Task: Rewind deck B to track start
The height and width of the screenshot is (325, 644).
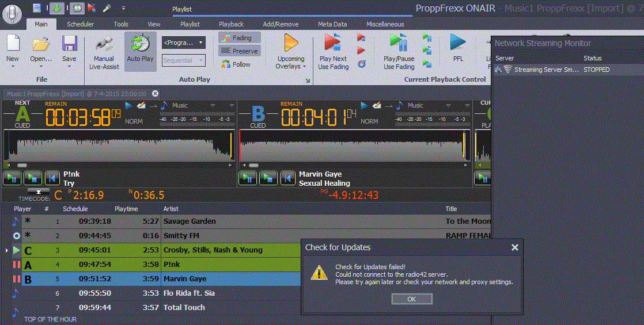Action: 288,178
